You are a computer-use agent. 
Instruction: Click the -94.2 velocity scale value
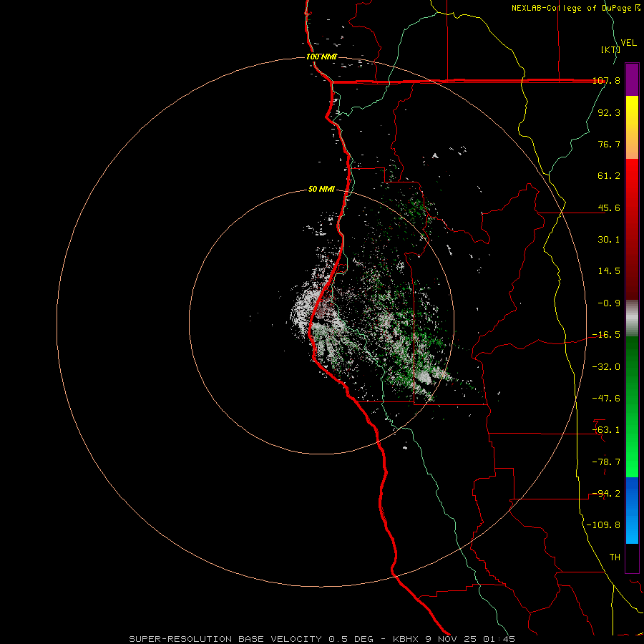click(606, 494)
